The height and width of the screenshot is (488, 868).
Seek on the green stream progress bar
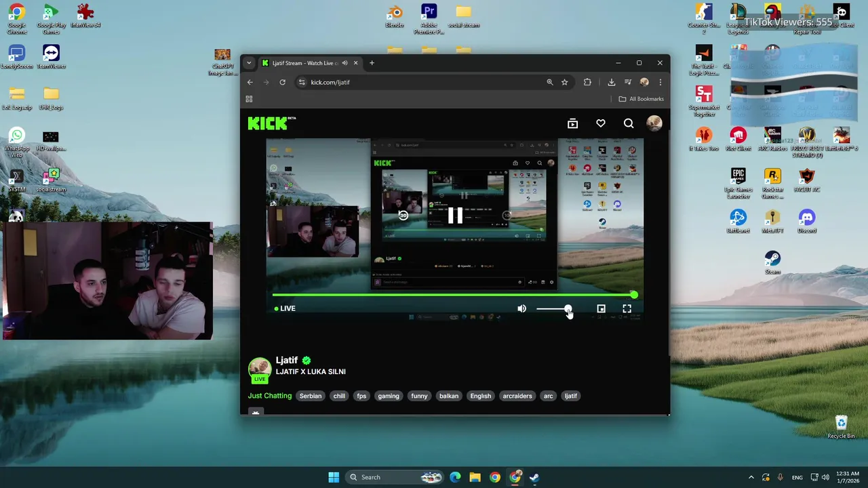click(453, 295)
